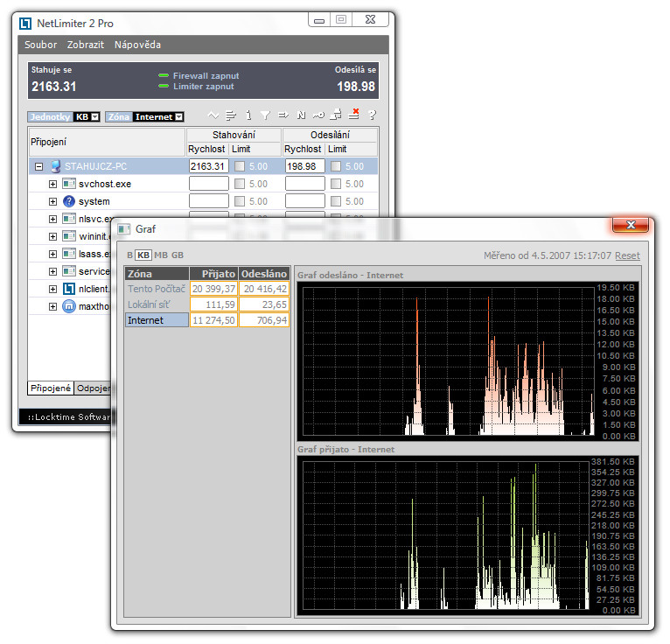
Task: Expand the nlsvc tree node
Action: coord(52,220)
